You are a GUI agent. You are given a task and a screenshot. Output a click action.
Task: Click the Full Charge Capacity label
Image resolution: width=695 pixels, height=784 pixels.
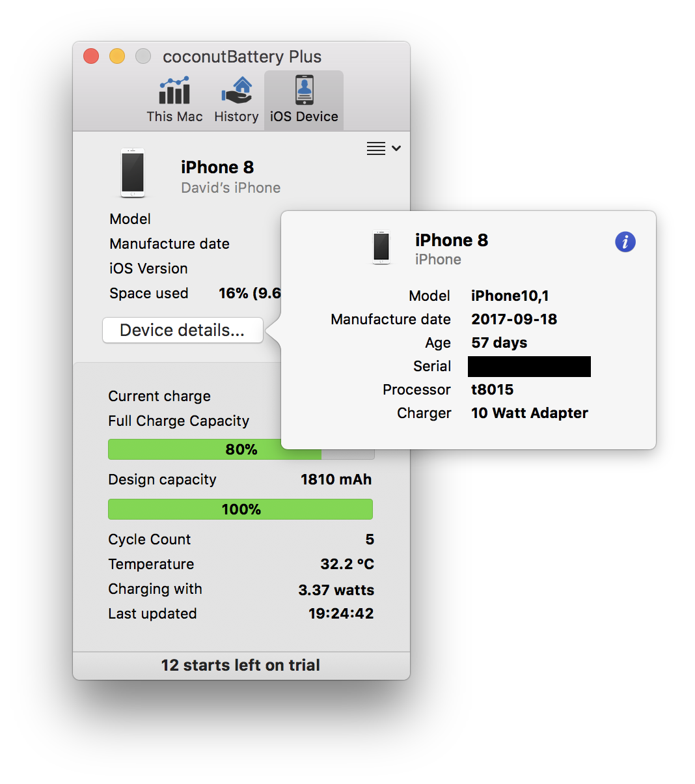pyautogui.click(x=179, y=421)
